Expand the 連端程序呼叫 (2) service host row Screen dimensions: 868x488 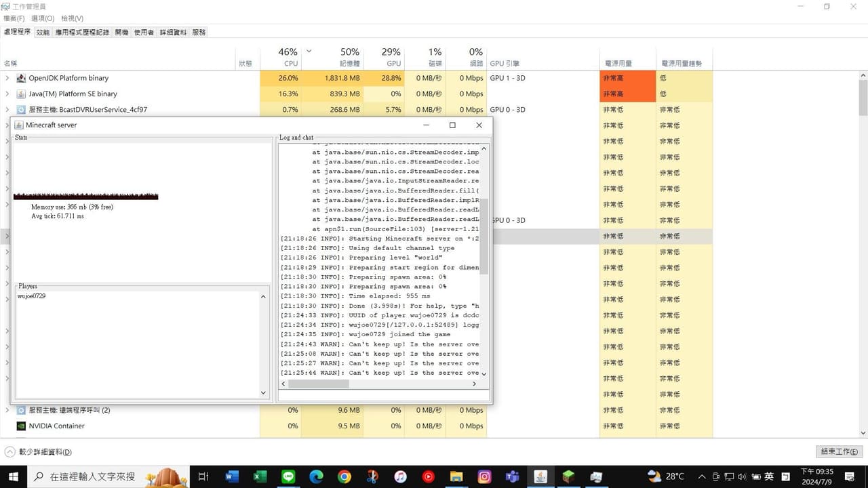click(7, 410)
